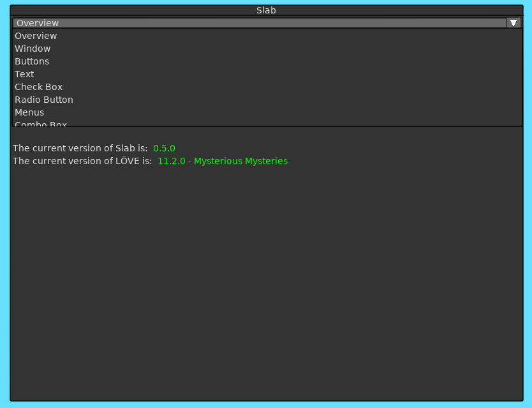The image size is (532, 408).
Task: Click the green 11.2.0 Mysterious Mysteries text
Action: [x=223, y=161]
